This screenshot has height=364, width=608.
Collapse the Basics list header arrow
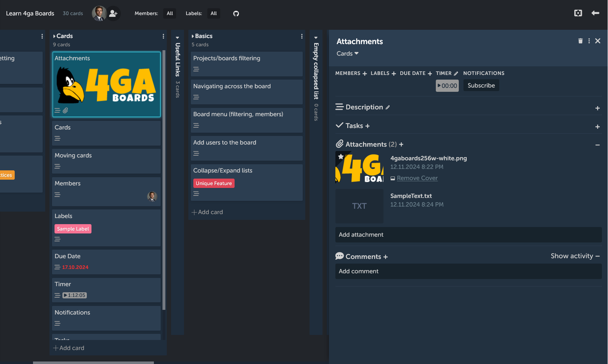point(193,36)
